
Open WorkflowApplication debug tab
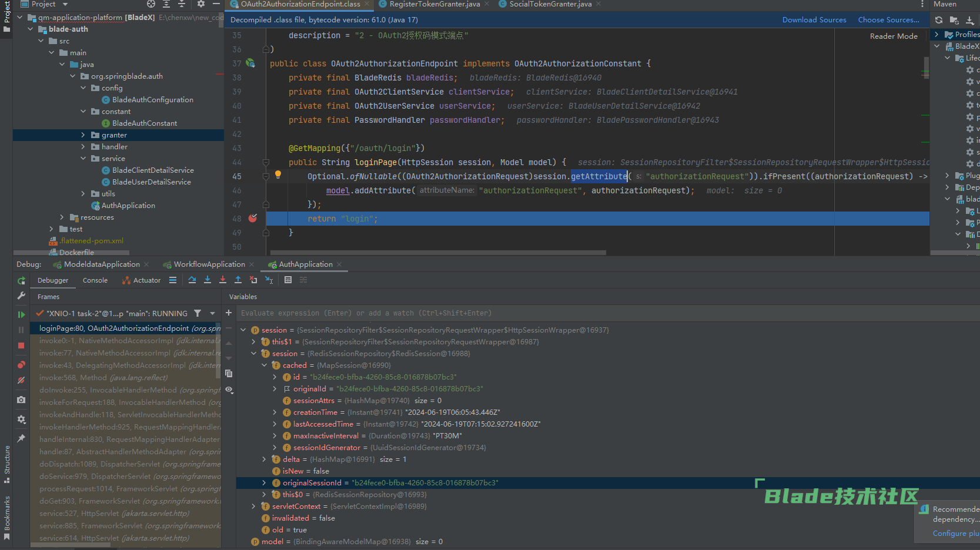pyautogui.click(x=209, y=264)
